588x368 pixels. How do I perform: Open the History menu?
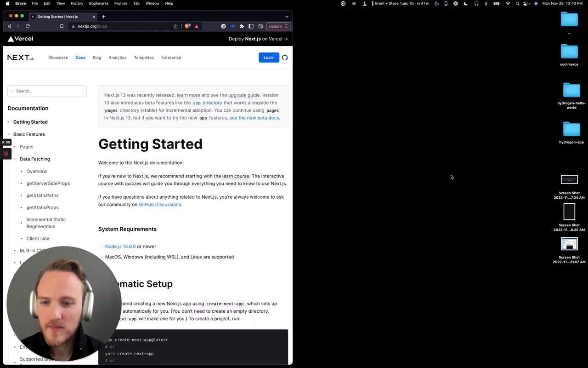77,3
